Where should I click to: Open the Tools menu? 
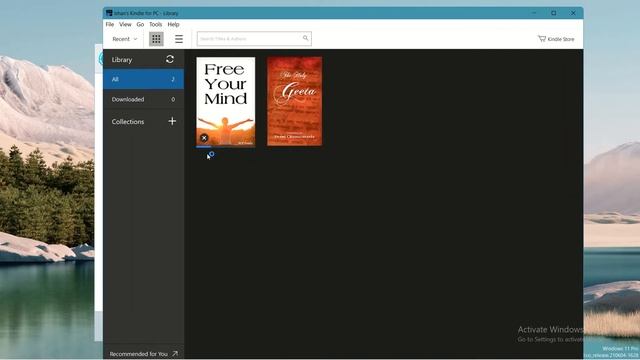pos(156,24)
